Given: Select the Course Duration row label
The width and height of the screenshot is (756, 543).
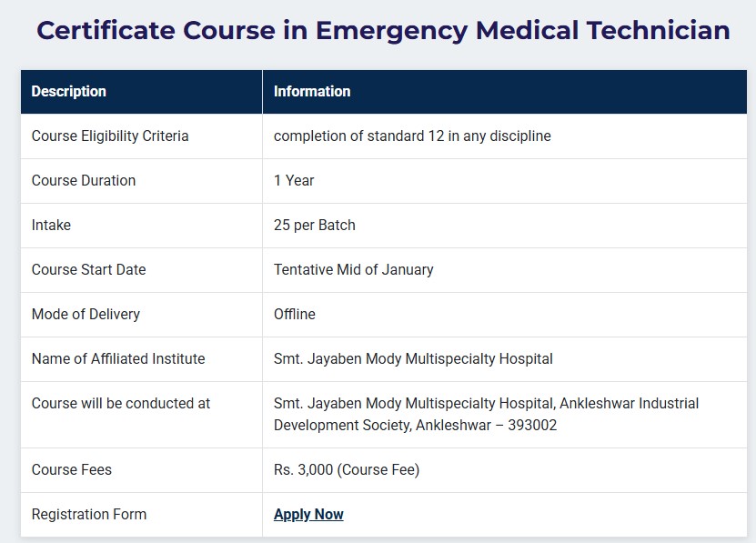Looking at the screenshot, I should pyautogui.click(x=84, y=180).
